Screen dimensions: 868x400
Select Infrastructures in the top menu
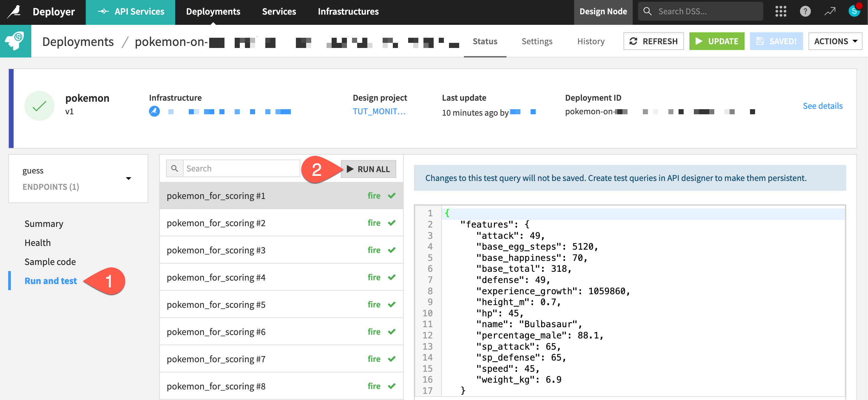[x=348, y=11]
